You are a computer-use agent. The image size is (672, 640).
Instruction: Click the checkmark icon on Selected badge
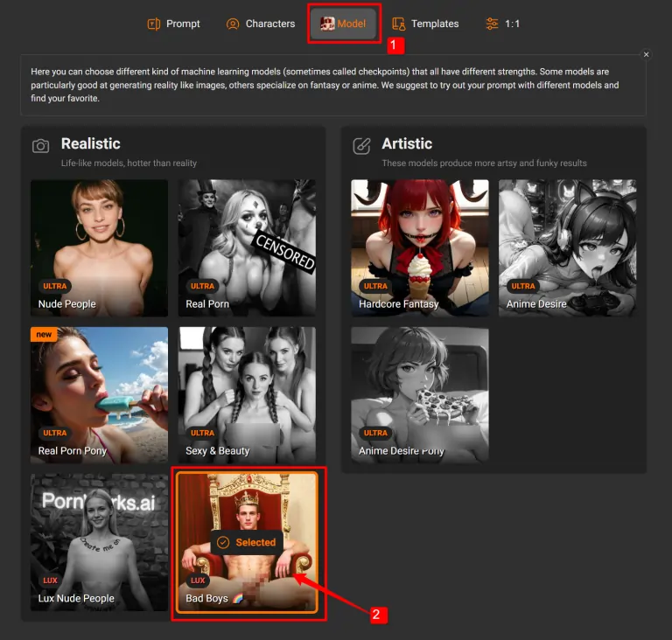pos(223,542)
